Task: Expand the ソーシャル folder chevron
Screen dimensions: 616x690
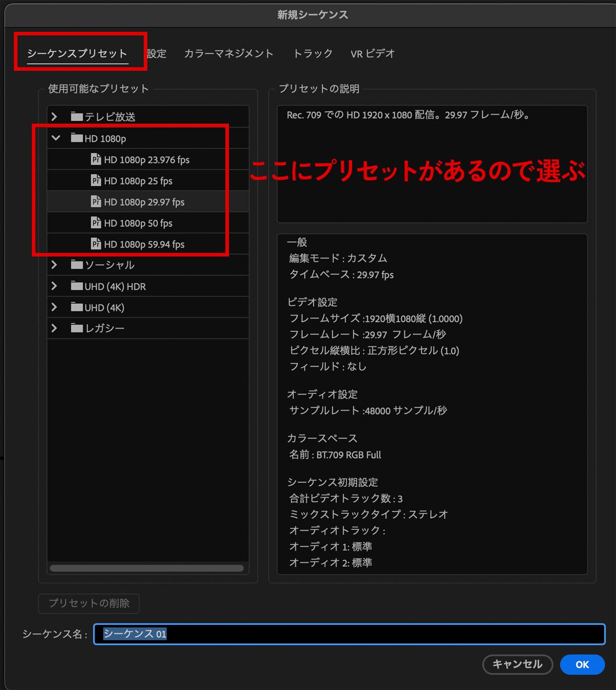Action: pos(54,265)
